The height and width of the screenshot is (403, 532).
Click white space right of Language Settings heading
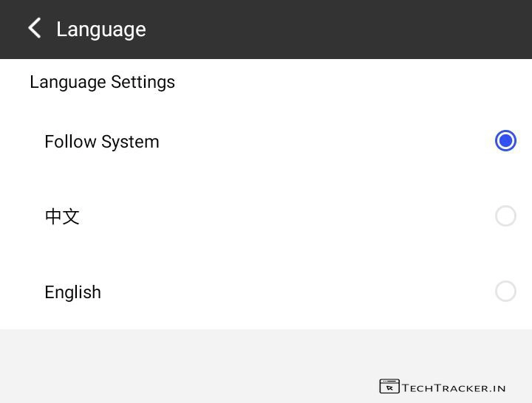click(x=347, y=82)
